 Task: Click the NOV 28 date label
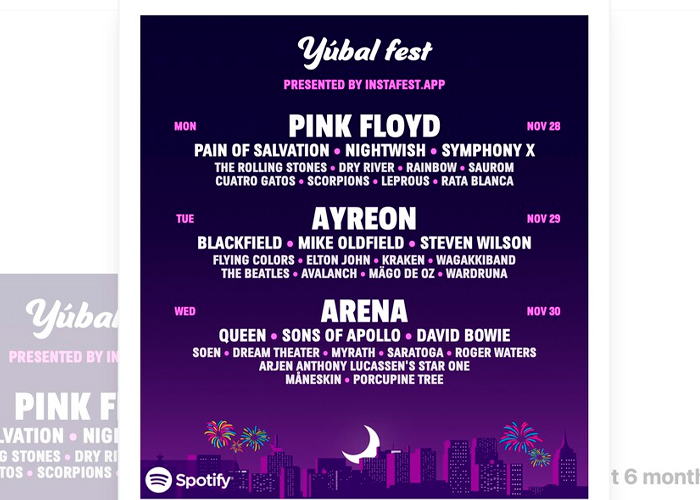point(544,127)
